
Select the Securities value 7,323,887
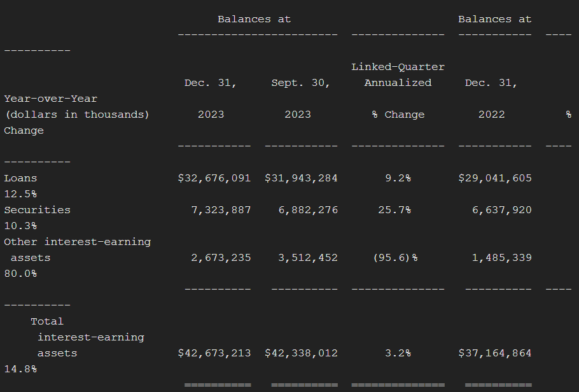[x=221, y=210]
